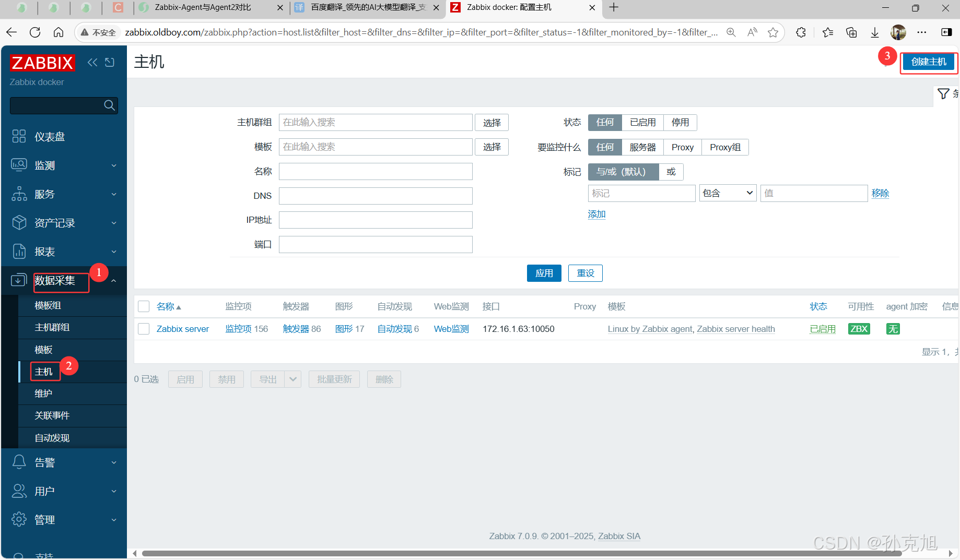Click the sidebar search magnifier icon

click(109, 105)
